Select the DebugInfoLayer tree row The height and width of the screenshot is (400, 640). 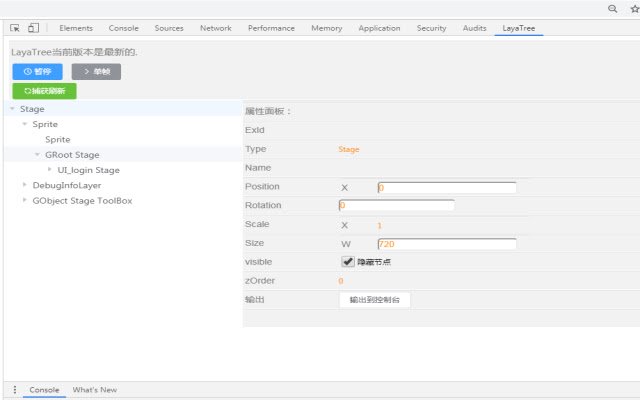[x=123, y=185]
